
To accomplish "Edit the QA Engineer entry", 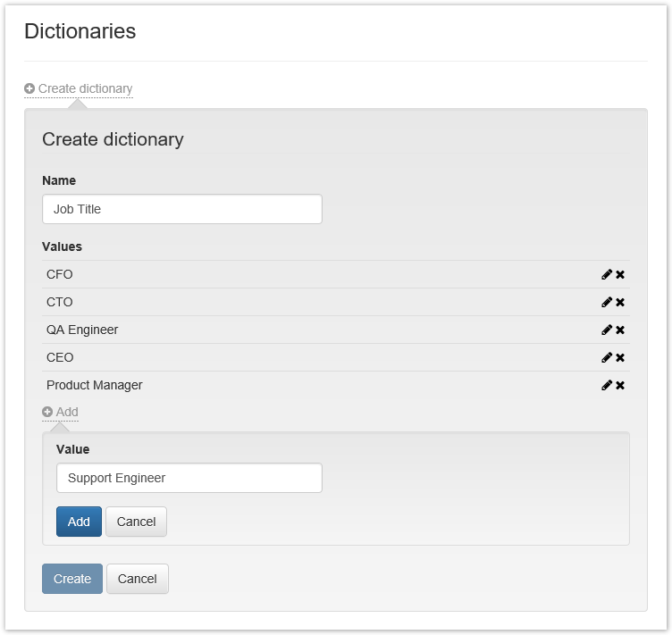I will [607, 330].
